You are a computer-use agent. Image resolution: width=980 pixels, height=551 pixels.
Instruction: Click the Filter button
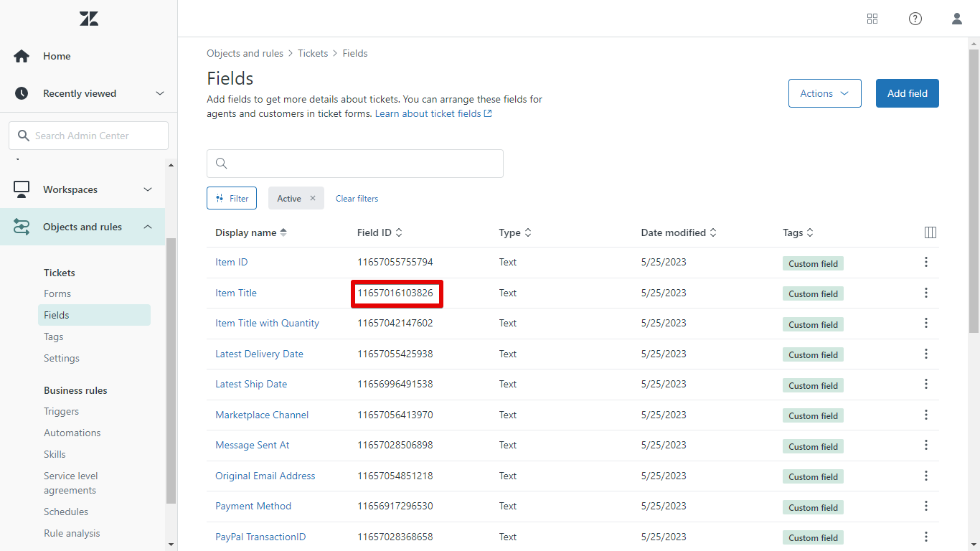(232, 198)
